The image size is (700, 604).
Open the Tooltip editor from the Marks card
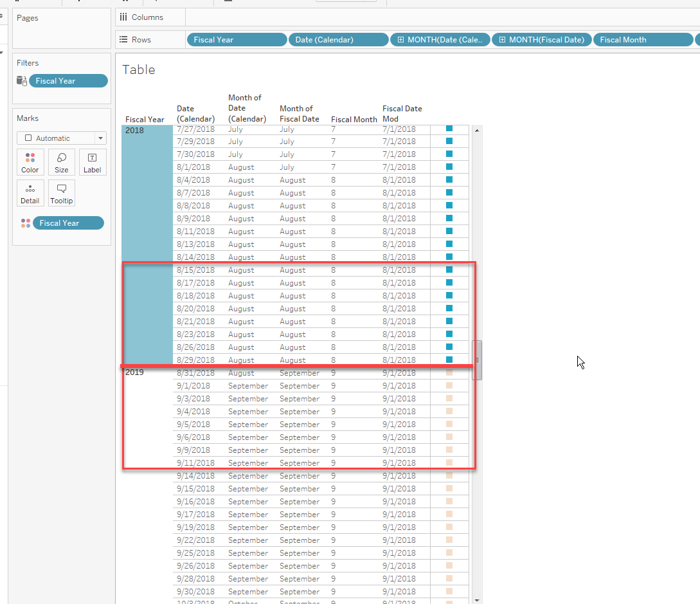[x=61, y=193]
